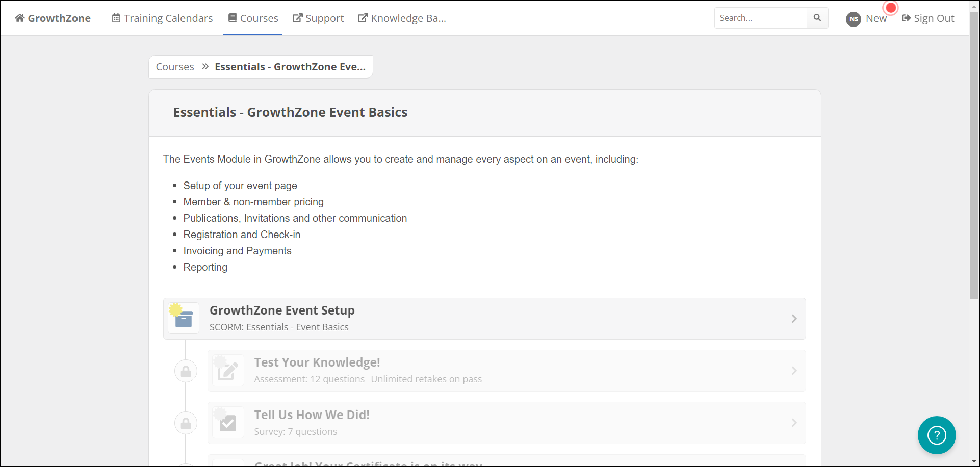The height and width of the screenshot is (467, 980).
Task: Expand GrowthZone Event Setup chevron arrow
Action: click(794, 319)
